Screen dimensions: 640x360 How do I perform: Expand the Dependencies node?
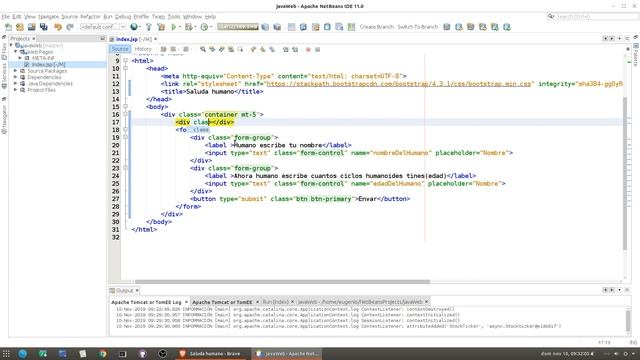[x=16, y=77]
